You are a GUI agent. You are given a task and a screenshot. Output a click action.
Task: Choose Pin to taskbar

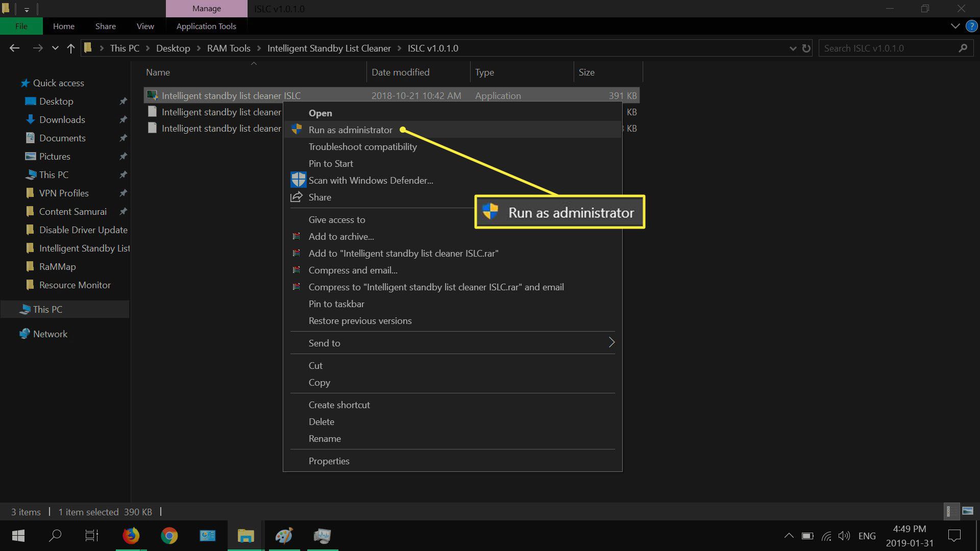click(x=452, y=304)
